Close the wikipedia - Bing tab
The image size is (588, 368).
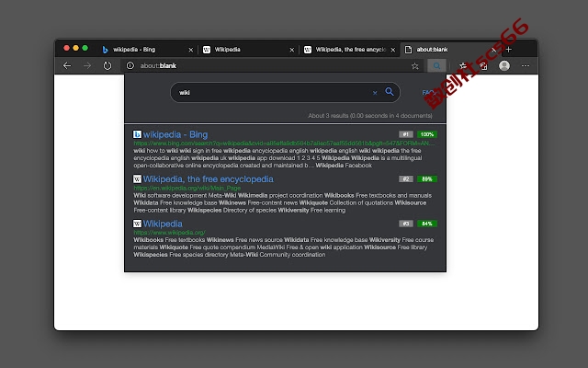190,50
